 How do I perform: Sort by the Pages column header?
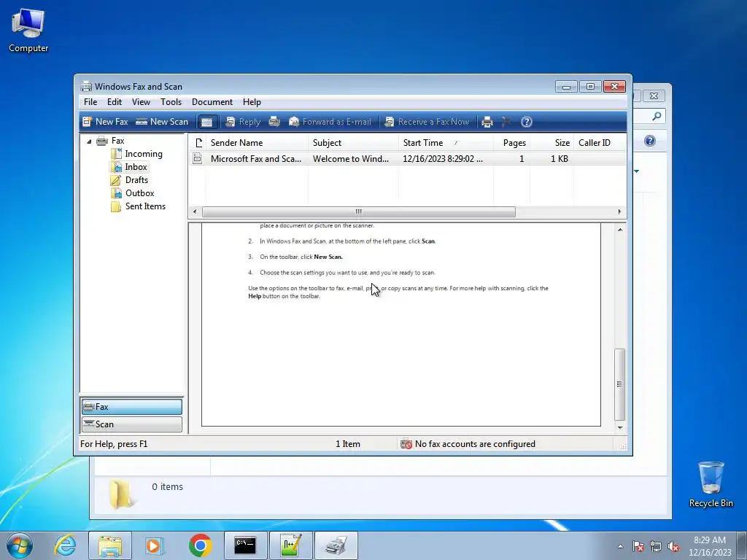511,143
